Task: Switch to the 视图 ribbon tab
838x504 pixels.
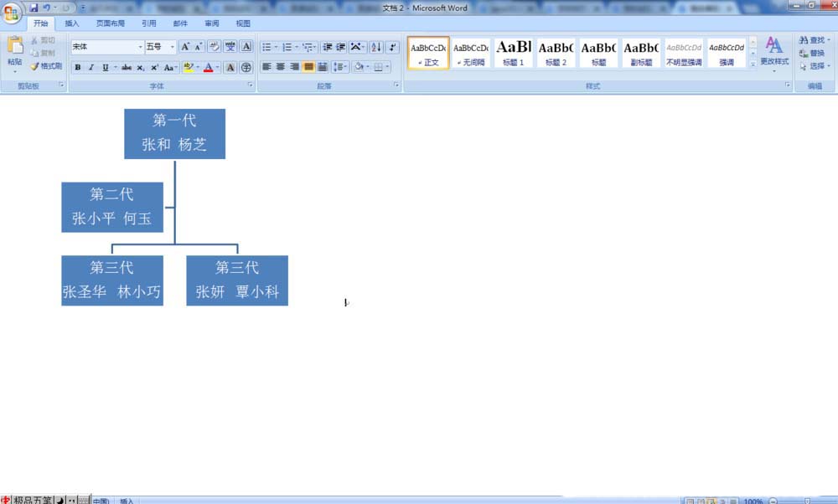Action: coord(243,23)
